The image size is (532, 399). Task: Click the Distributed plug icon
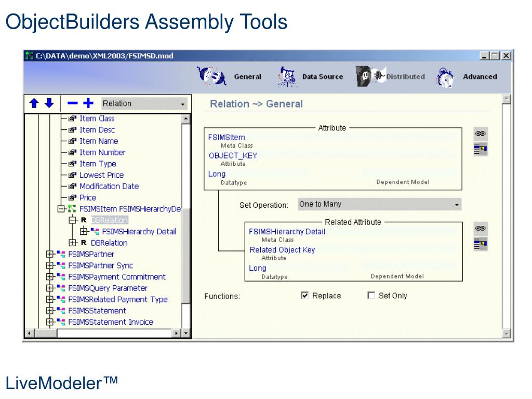click(x=370, y=76)
